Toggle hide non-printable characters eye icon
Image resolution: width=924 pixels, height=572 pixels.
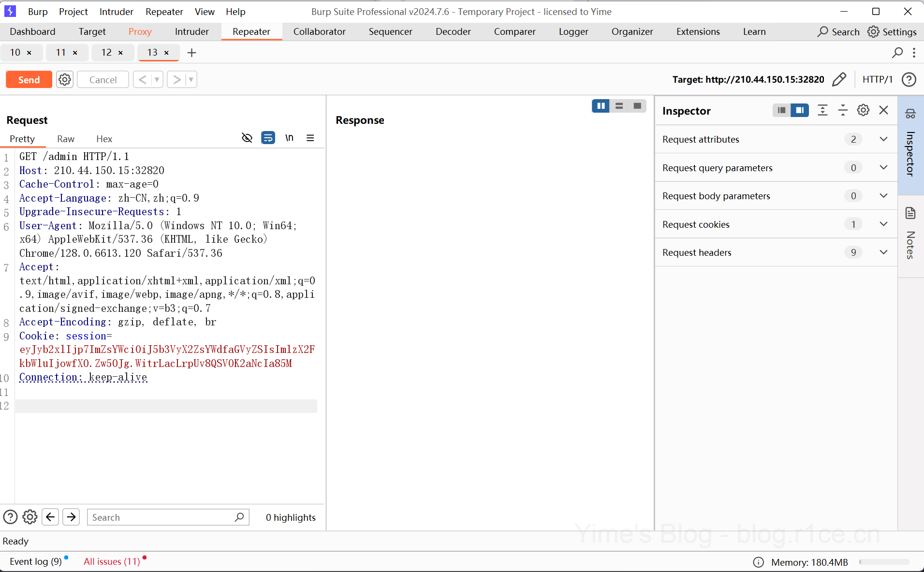point(247,138)
